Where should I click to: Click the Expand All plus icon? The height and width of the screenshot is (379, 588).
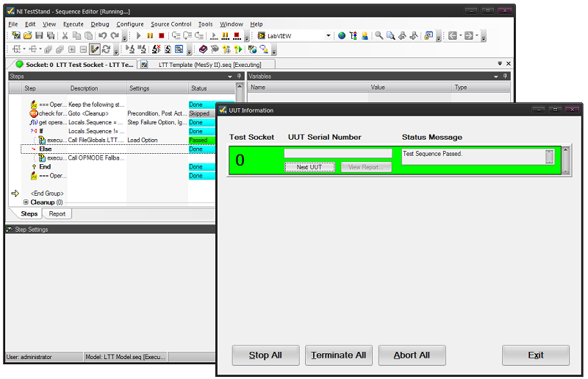71,49
